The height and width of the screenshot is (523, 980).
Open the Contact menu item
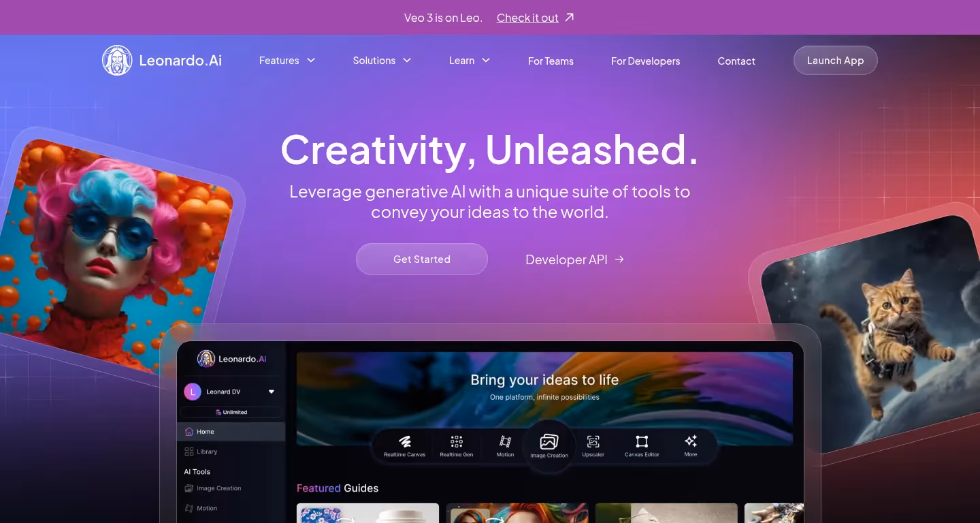point(736,61)
